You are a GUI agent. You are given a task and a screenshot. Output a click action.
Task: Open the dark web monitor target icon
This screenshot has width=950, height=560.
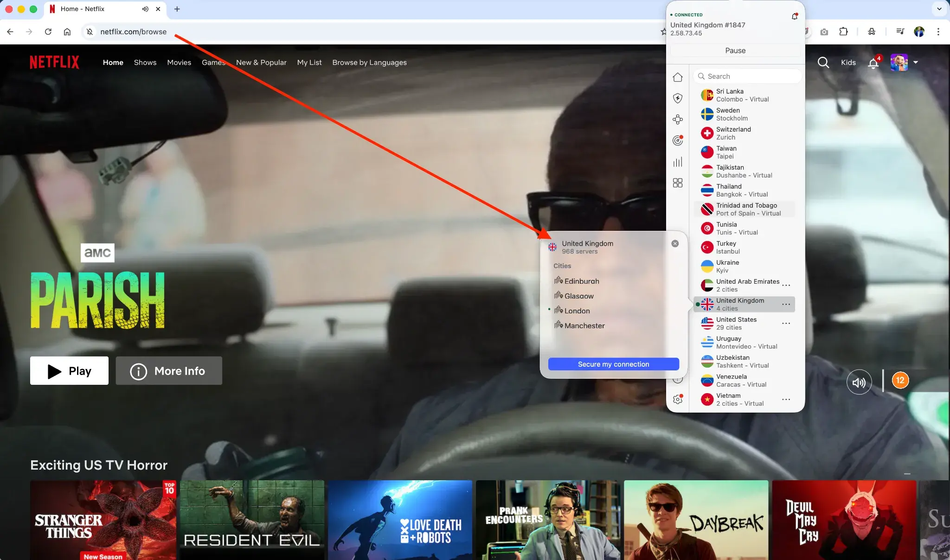[678, 140]
